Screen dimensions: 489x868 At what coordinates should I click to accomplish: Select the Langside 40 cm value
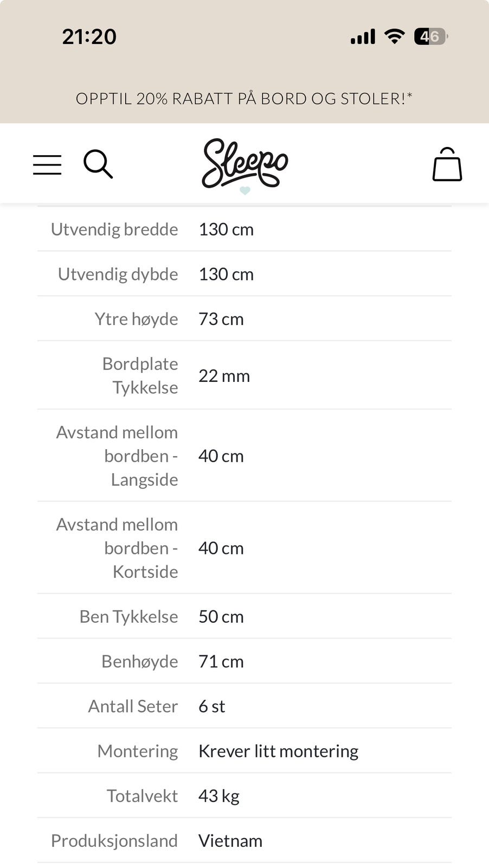[221, 456]
